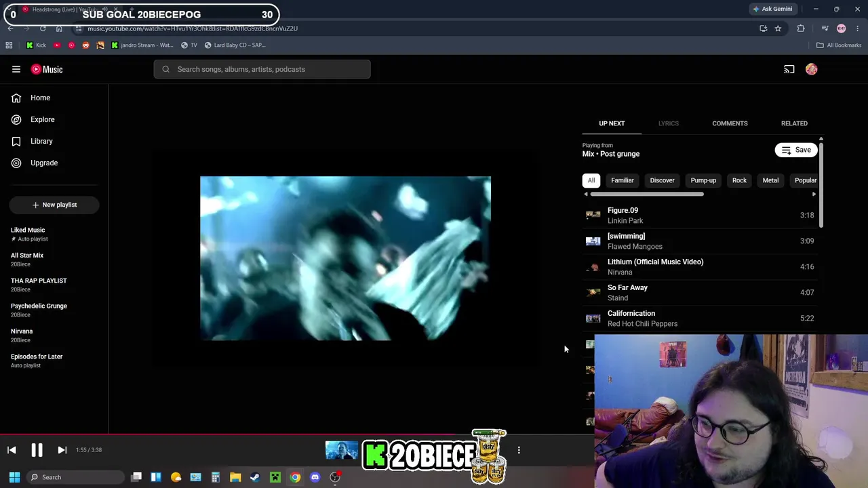Open Steam from the taskbar

pyautogui.click(x=255, y=477)
